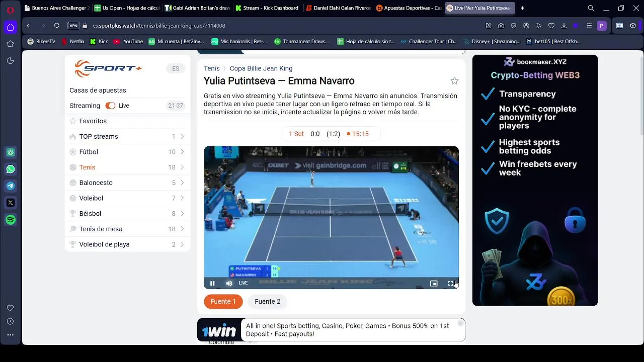Open Easy Setup sliders icon
The width and height of the screenshot is (644, 362).
click(x=589, y=26)
